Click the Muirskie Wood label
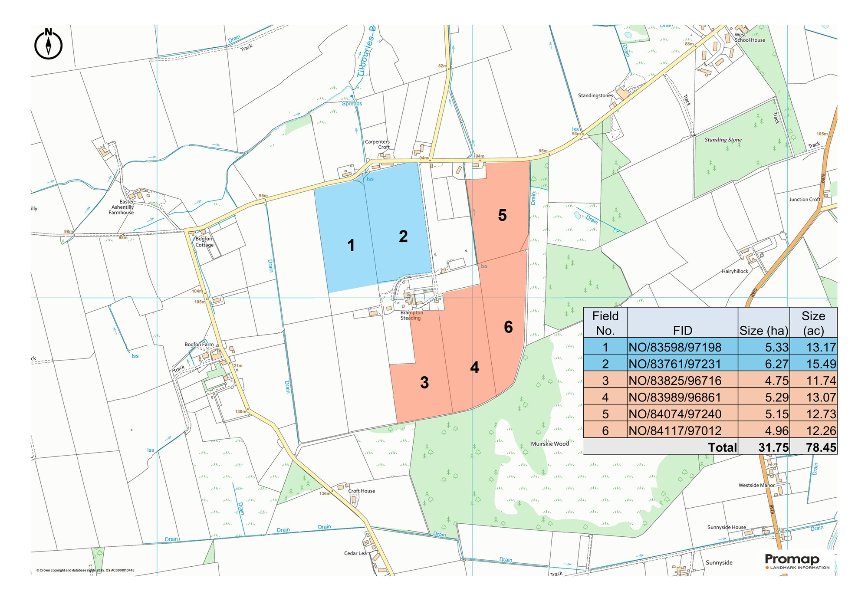 (x=549, y=443)
